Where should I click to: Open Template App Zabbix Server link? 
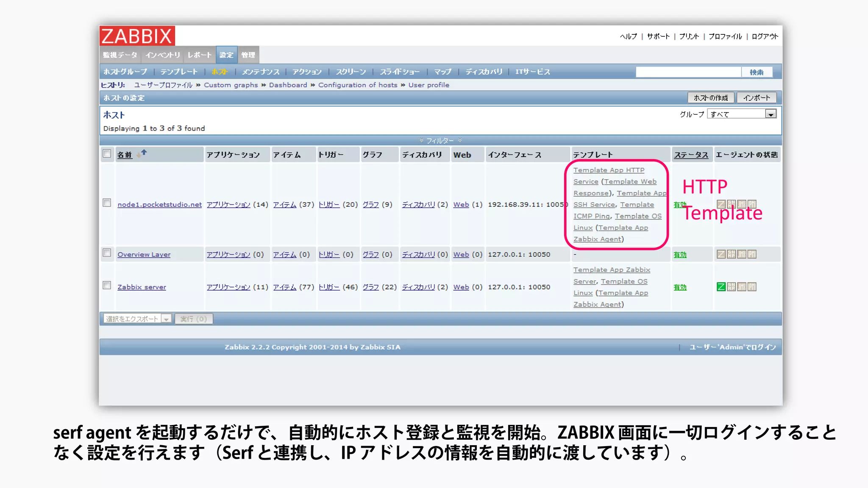coord(612,275)
